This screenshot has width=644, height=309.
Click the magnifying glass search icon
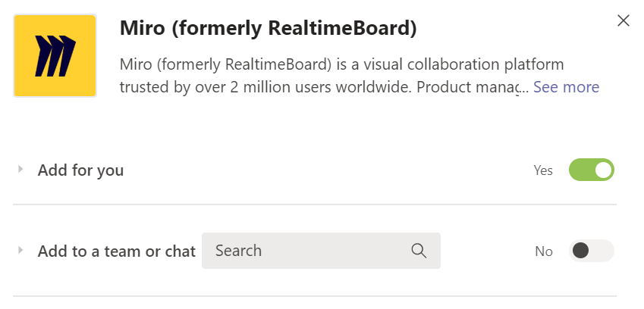click(419, 251)
